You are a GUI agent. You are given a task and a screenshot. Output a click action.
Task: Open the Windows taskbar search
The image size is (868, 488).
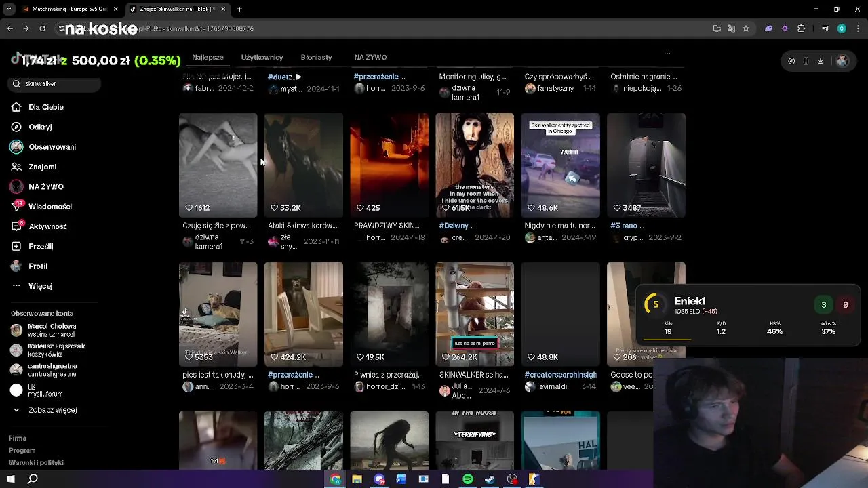[33, 479]
